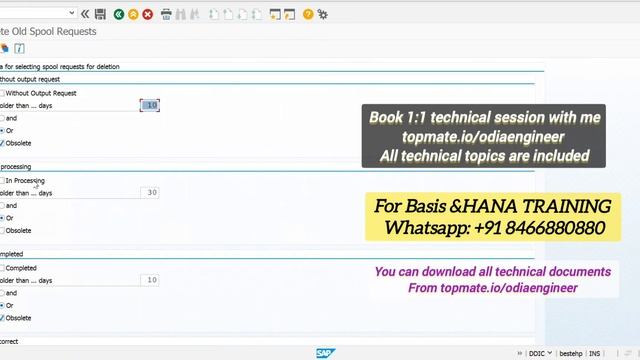Tick the In Processing checkbox

click(2, 180)
